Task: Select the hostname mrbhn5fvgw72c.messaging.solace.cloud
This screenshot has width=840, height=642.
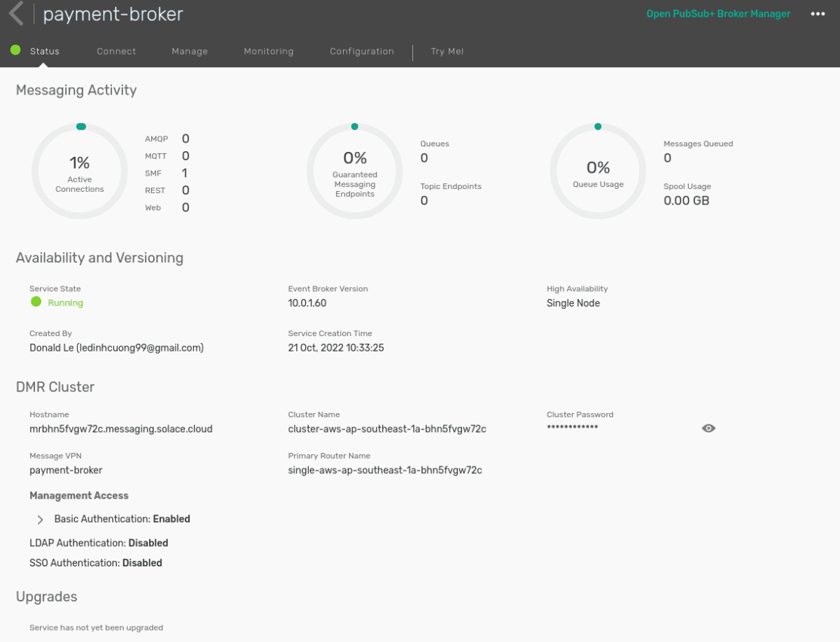Action: tap(121, 428)
